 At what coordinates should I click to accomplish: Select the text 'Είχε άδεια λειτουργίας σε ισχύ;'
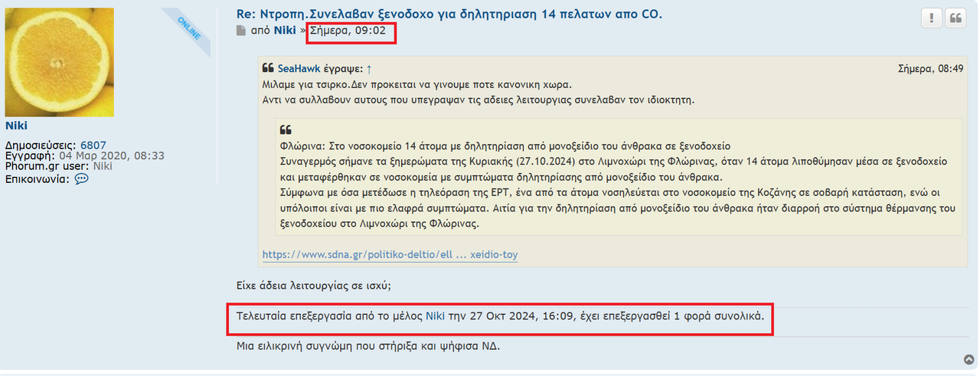(314, 285)
